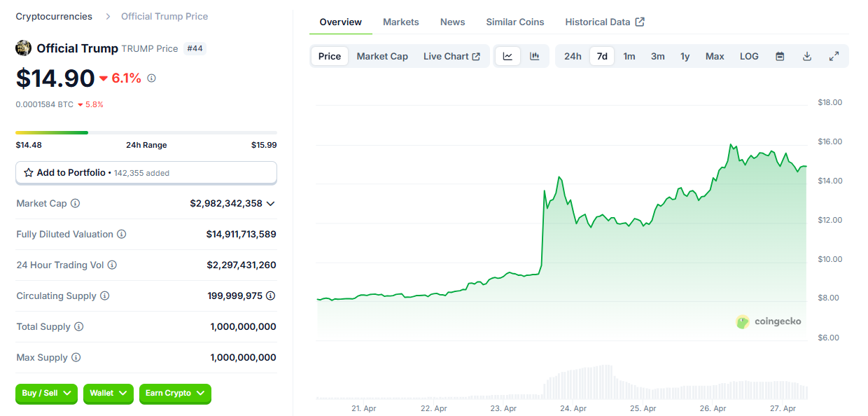
Task: Set chart range to 1m
Action: tap(629, 56)
